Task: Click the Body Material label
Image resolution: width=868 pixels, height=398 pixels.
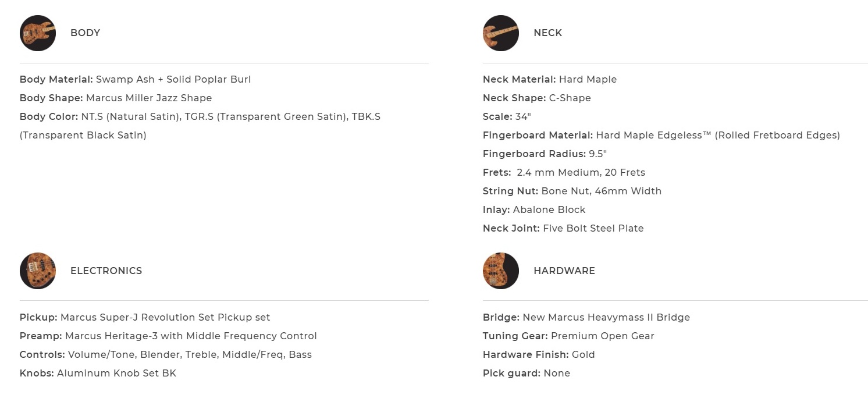Action: click(x=56, y=79)
